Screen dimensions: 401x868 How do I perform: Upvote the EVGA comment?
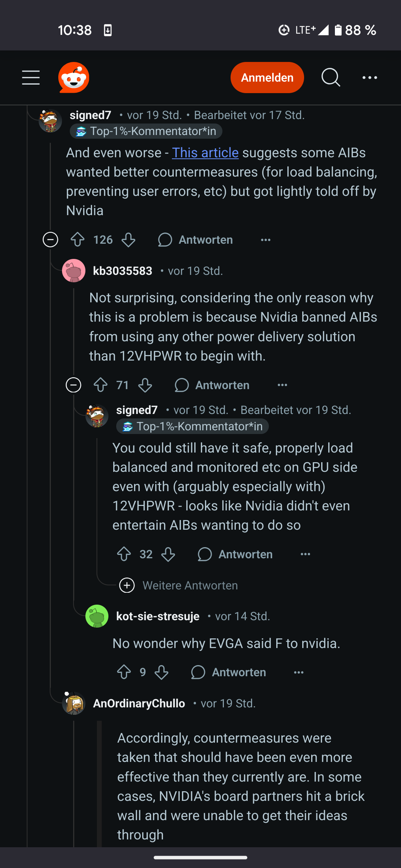click(x=124, y=672)
